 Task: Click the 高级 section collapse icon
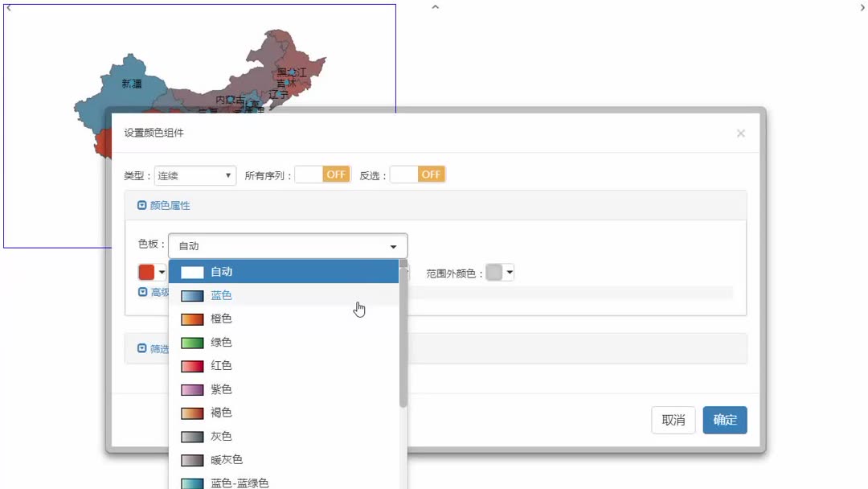(141, 290)
